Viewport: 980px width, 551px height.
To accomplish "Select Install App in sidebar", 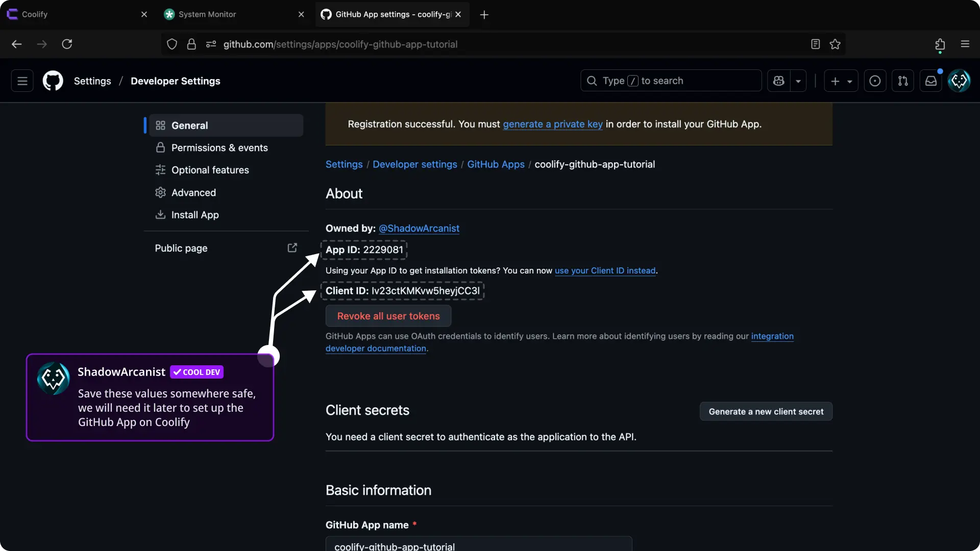I will 195,215.
